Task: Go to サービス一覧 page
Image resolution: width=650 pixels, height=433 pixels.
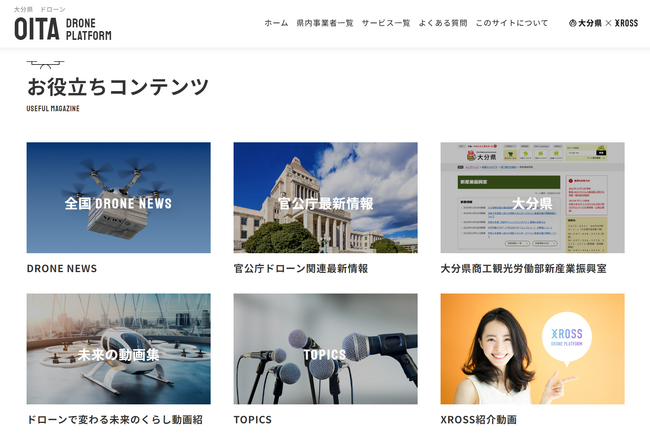Action: pyautogui.click(x=386, y=23)
